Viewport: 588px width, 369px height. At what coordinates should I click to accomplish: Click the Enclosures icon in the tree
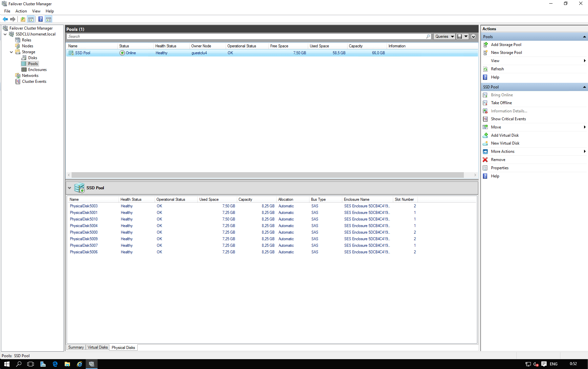coord(24,70)
